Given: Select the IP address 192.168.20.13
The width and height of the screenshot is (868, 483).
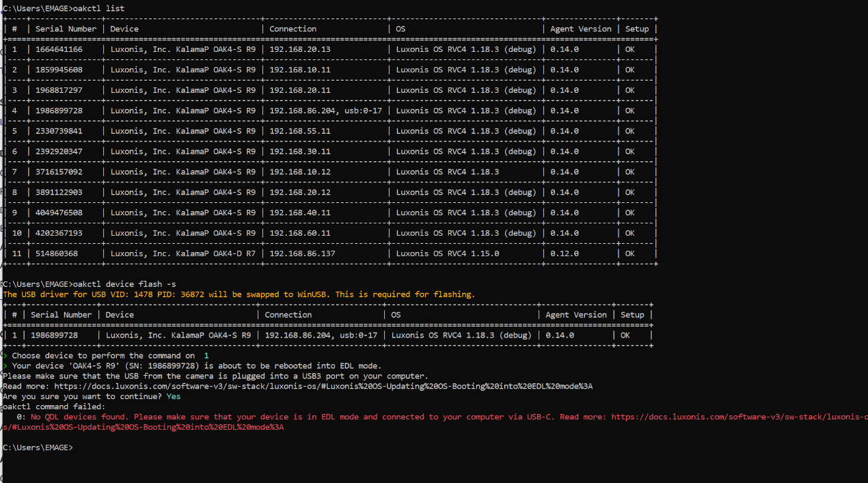Looking at the screenshot, I should [299, 49].
